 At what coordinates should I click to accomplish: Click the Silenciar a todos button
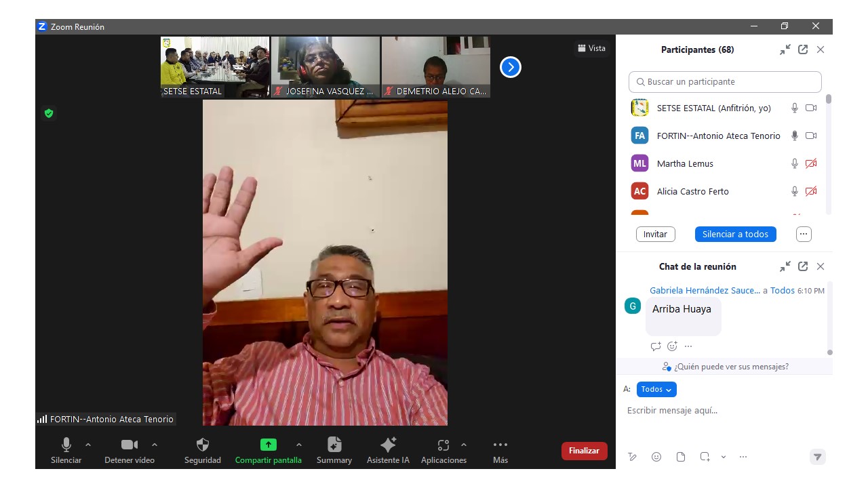tap(735, 234)
